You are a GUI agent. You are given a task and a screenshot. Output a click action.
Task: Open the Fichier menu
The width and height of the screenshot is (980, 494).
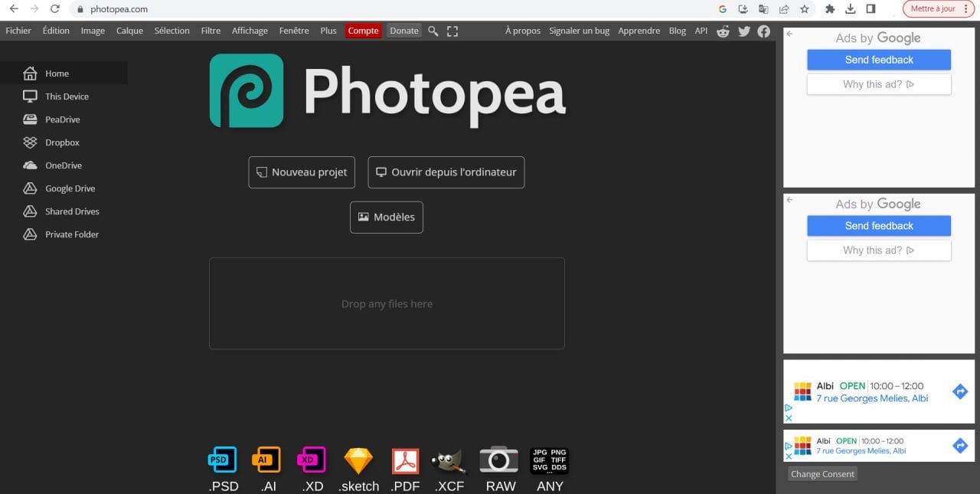click(x=18, y=31)
